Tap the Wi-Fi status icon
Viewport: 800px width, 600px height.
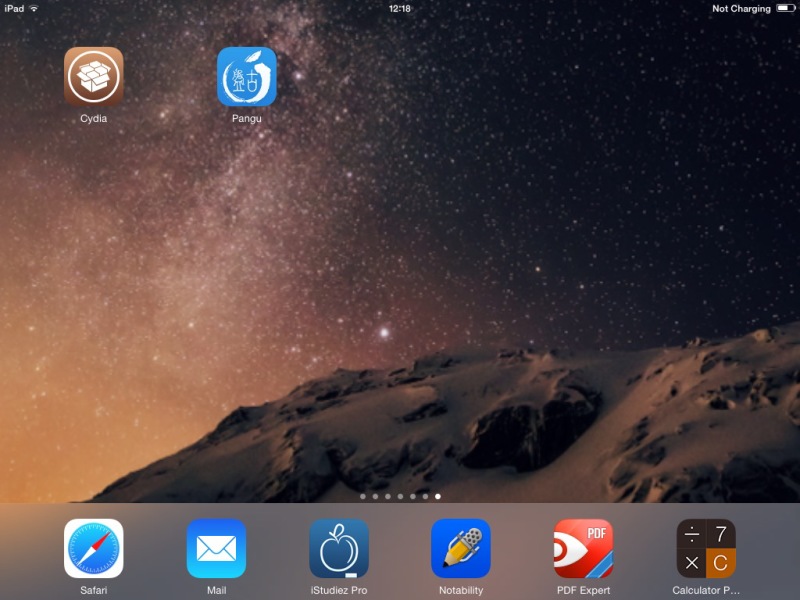pyautogui.click(x=34, y=8)
